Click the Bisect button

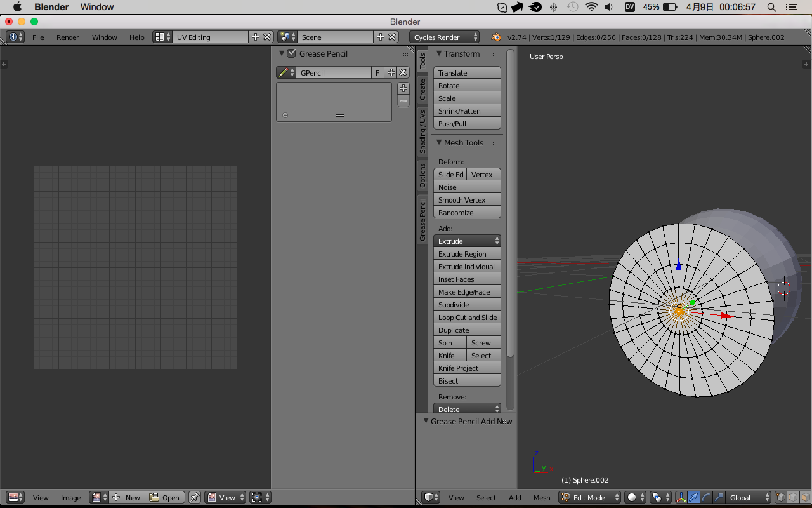467,380
